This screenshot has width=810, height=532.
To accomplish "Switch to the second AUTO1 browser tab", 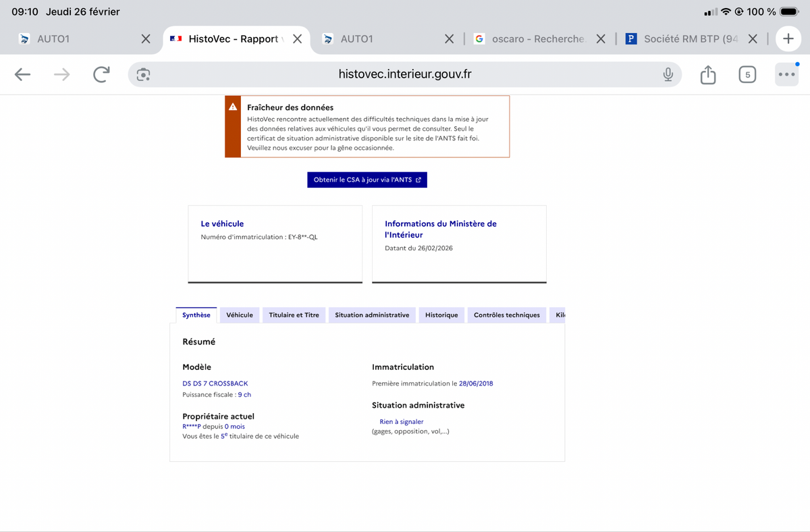I will (x=381, y=38).
